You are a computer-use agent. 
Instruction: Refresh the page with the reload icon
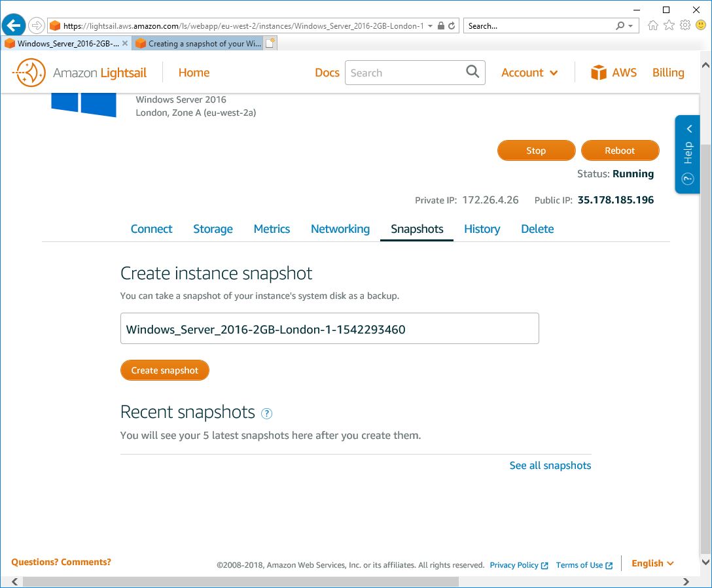tap(452, 26)
